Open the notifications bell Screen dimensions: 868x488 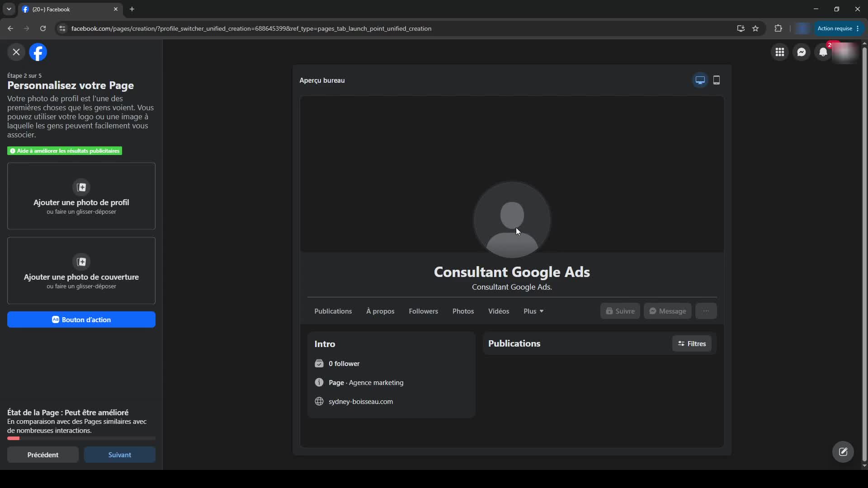[x=823, y=52]
